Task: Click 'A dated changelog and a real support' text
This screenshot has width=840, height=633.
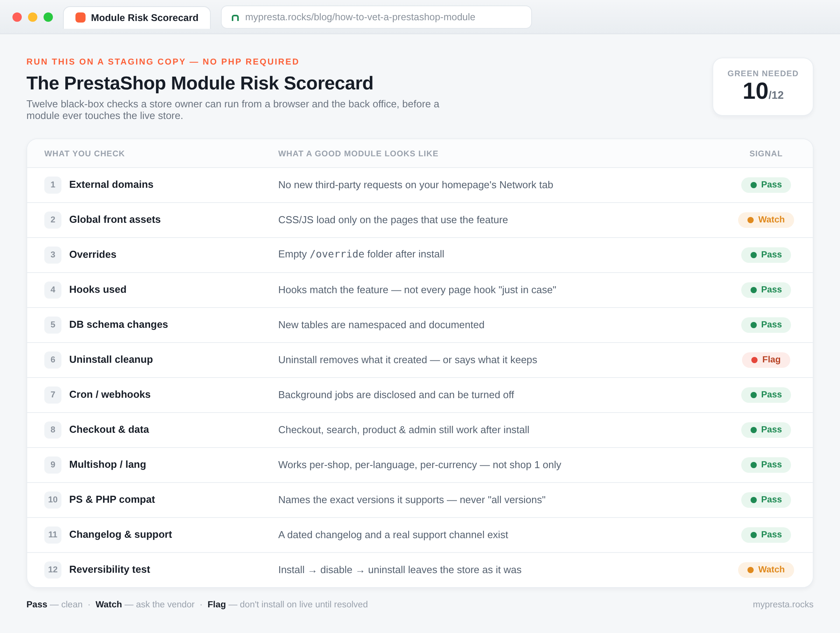Action: tap(393, 535)
